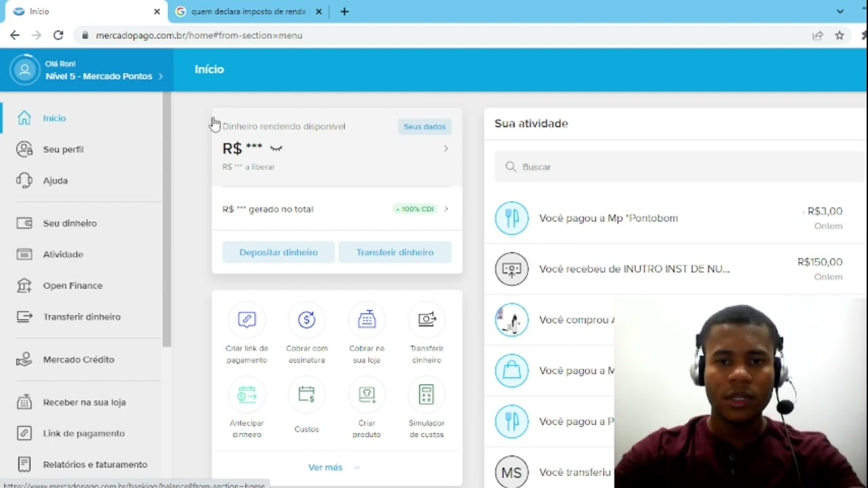Open the Seu perfil icon

pos(24,149)
